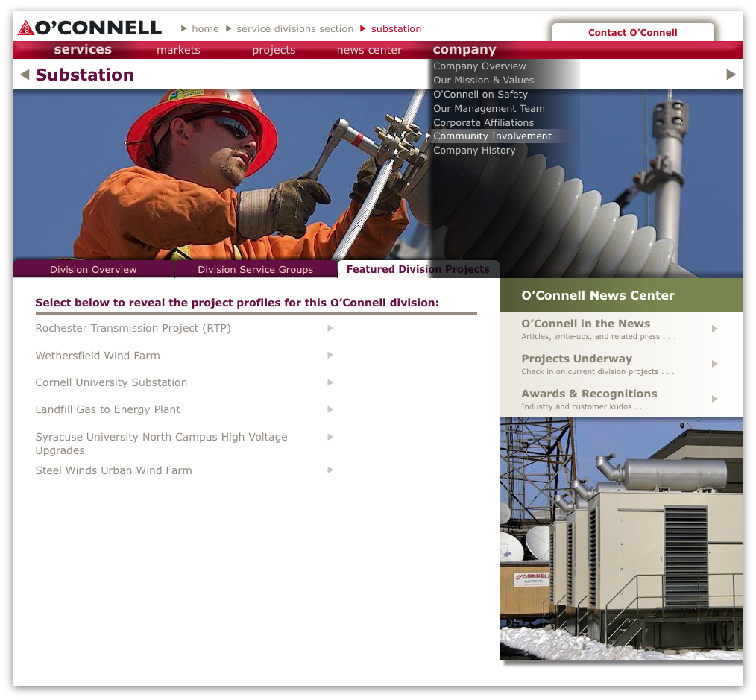Select Our Mission & Values menu item
756x700 pixels.
coord(484,81)
